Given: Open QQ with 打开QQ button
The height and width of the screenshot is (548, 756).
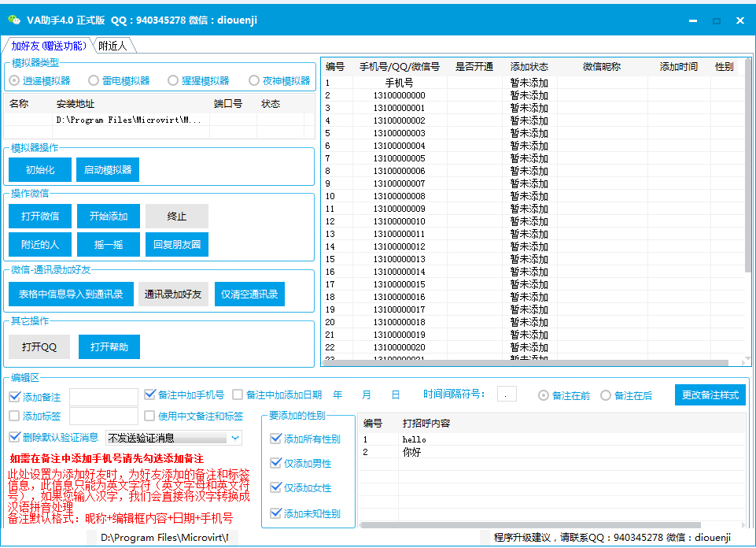Looking at the screenshot, I should point(39,347).
